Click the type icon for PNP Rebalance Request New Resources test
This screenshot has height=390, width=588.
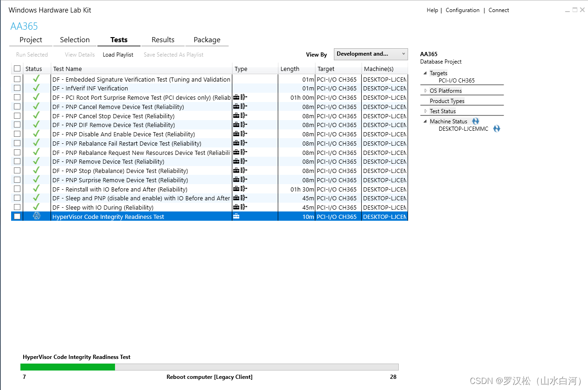tap(240, 153)
